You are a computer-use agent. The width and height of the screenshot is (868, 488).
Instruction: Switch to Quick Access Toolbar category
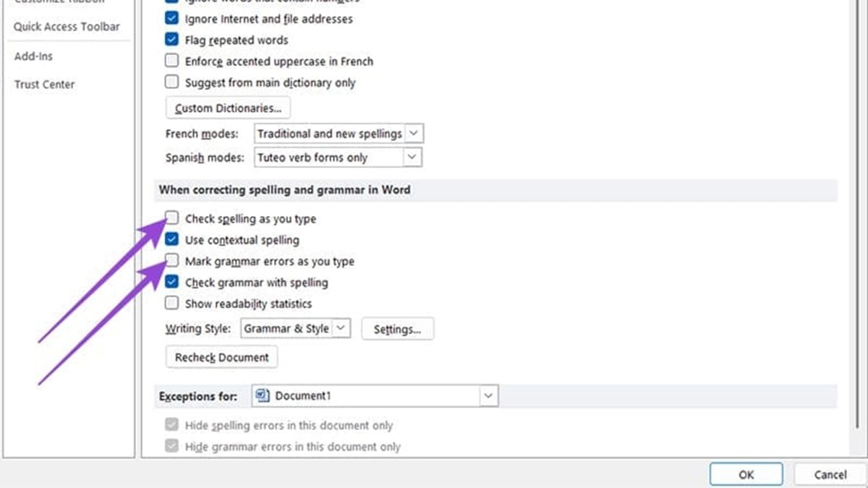point(67,27)
